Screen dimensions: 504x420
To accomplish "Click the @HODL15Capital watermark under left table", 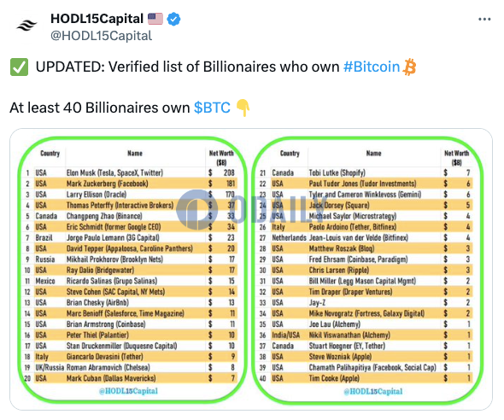I will point(129,391).
